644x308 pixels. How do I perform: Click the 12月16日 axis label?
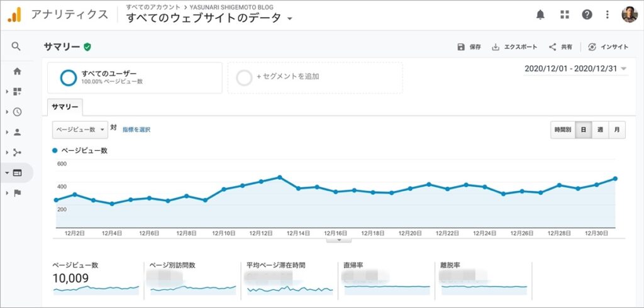336,233
